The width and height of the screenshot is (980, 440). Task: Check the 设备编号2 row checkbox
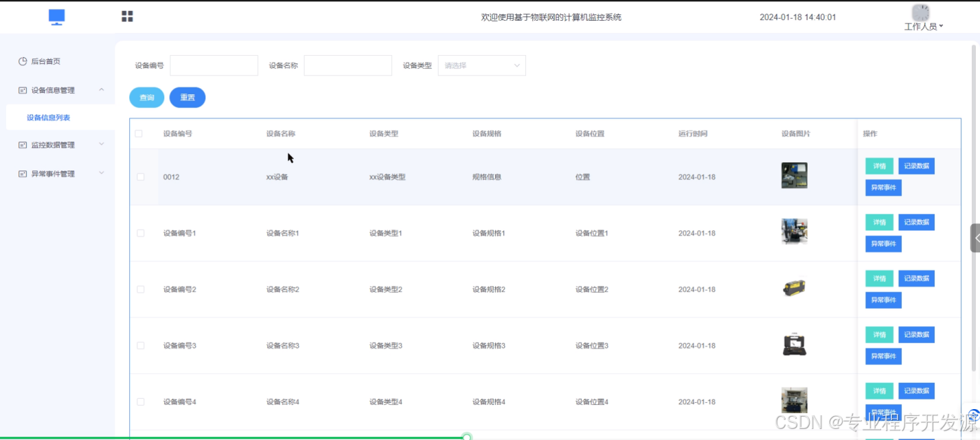coord(141,289)
